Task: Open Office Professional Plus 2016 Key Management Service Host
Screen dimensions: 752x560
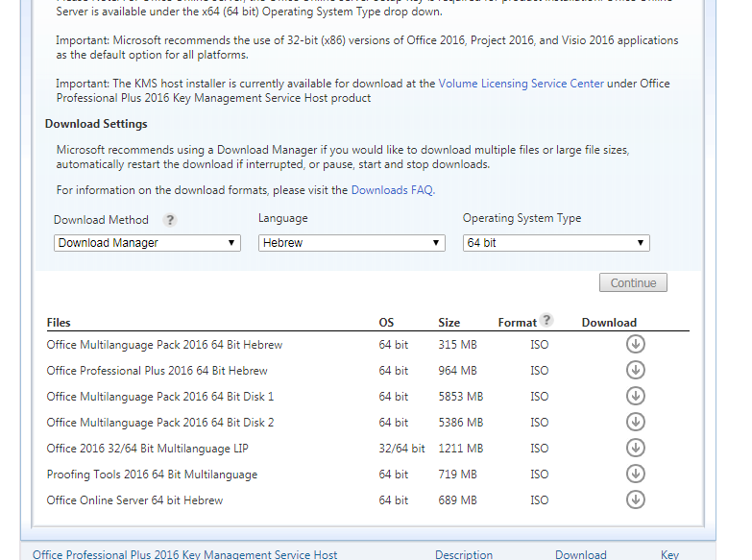Action: click(x=184, y=555)
